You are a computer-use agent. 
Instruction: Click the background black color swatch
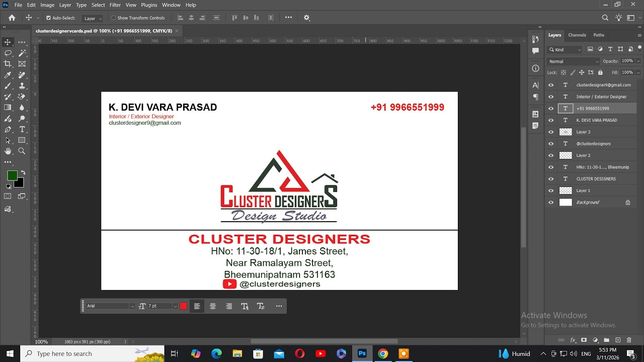(x=20, y=183)
